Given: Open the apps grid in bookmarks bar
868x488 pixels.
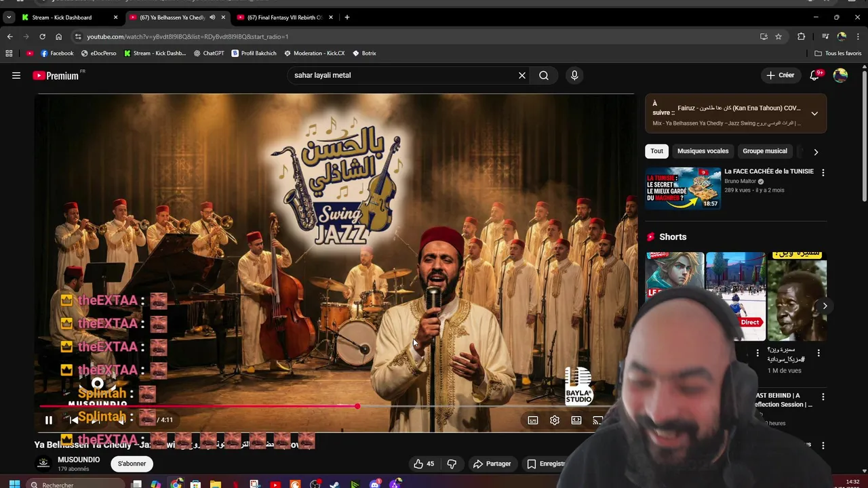Looking at the screenshot, I should coord(9,53).
